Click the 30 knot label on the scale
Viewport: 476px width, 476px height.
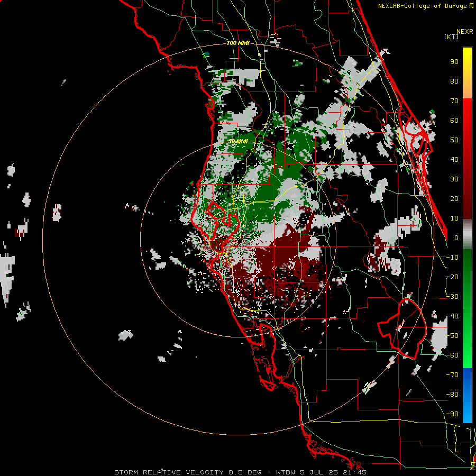pos(454,179)
